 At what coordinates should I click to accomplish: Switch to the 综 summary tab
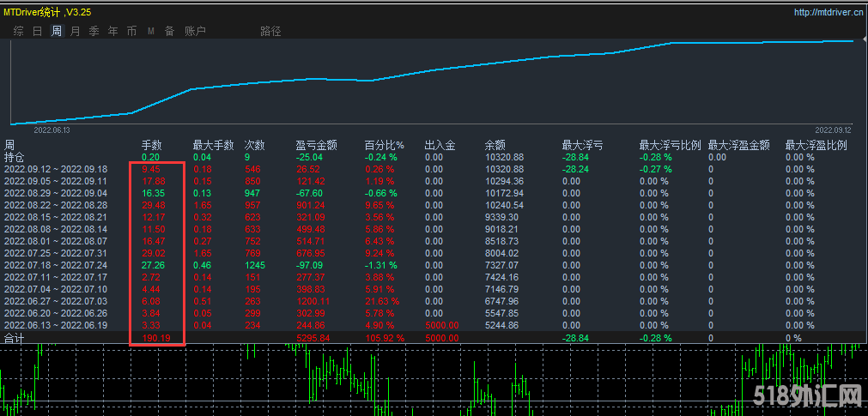click(18, 31)
